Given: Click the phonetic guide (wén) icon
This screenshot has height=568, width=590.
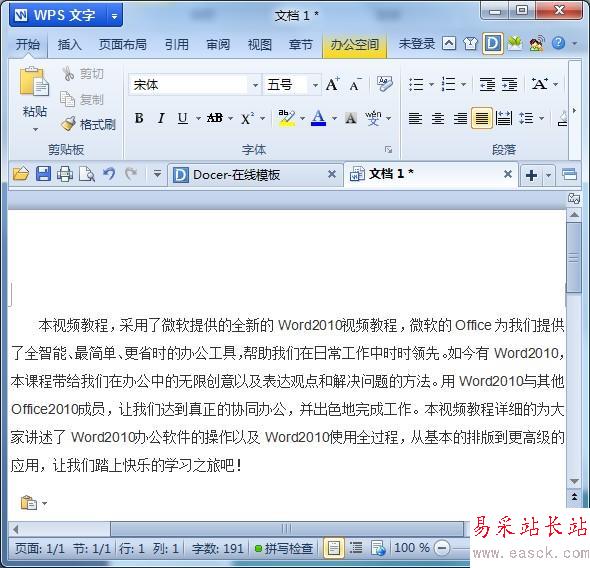Looking at the screenshot, I should tap(373, 118).
